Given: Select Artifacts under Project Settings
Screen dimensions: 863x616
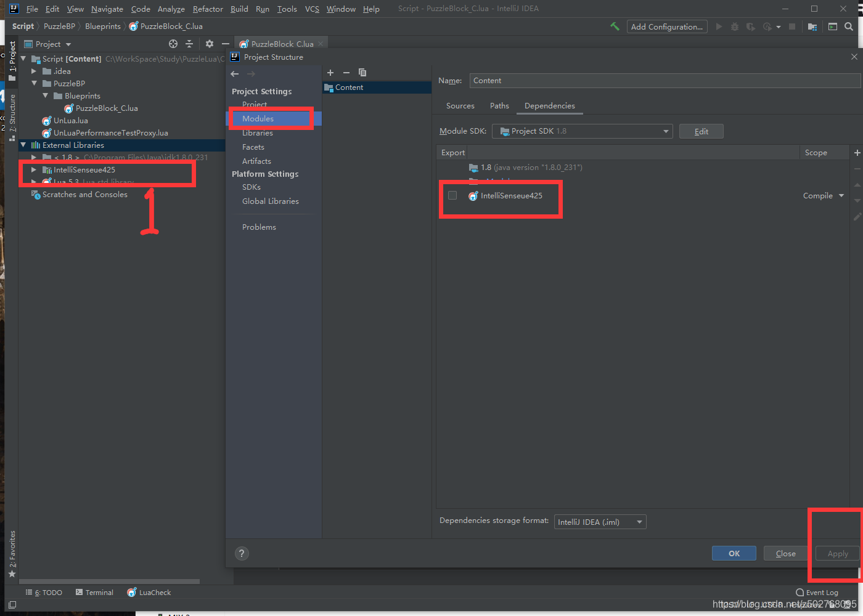Looking at the screenshot, I should tap(256, 161).
